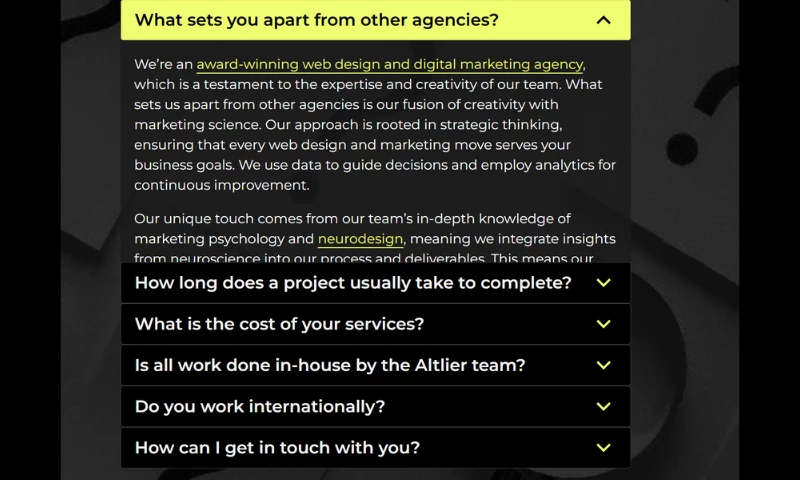Screen dimensions: 800x480
Task: Expand "How long does a project usually take to complete?"
Action: pyautogui.click(x=352, y=283)
